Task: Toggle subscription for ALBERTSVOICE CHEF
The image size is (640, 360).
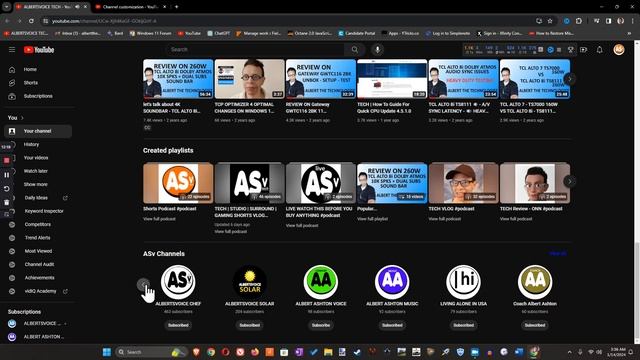Action: [x=178, y=325]
